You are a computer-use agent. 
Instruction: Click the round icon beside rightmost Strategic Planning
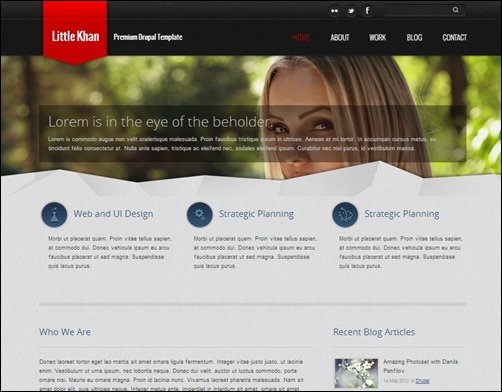(345, 215)
